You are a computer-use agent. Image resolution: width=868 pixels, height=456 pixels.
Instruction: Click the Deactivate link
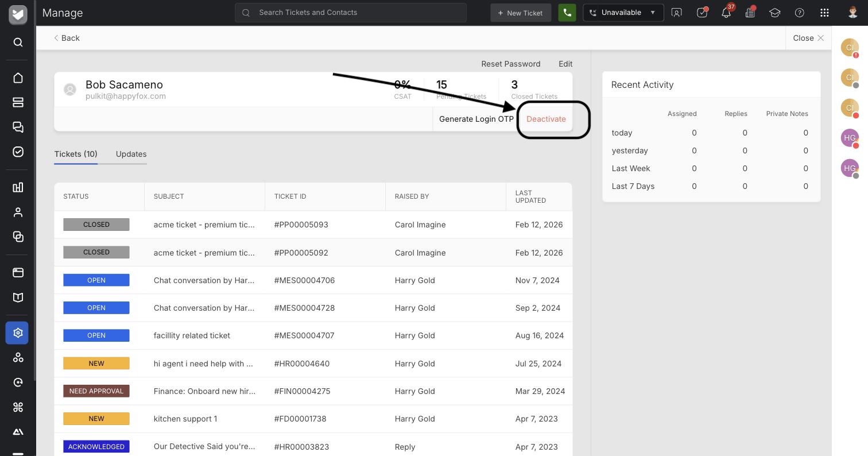coord(546,119)
